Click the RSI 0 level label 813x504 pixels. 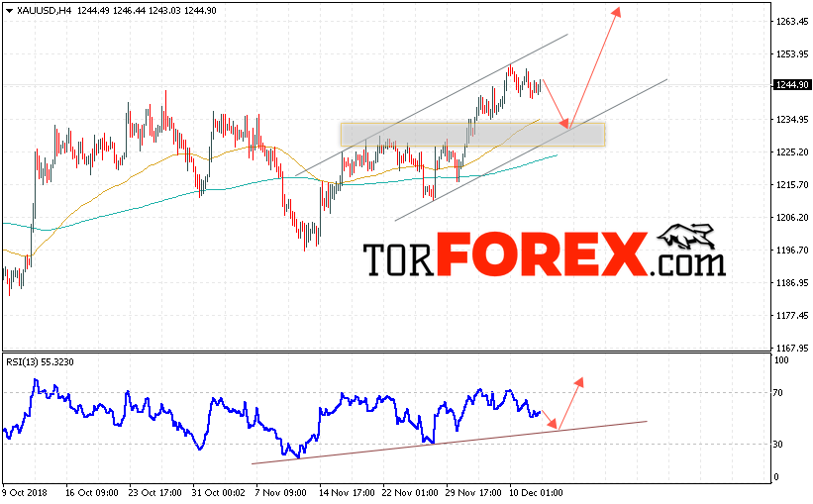point(775,477)
